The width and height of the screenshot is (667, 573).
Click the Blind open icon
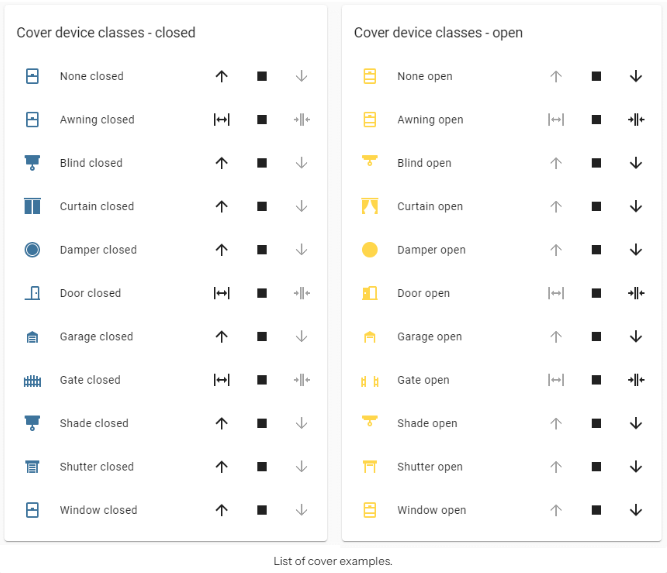(x=369, y=163)
